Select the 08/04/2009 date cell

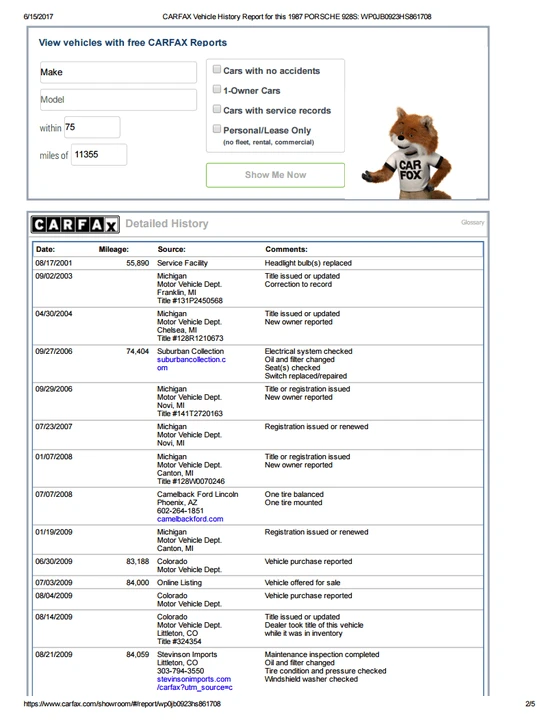tap(54, 596)
